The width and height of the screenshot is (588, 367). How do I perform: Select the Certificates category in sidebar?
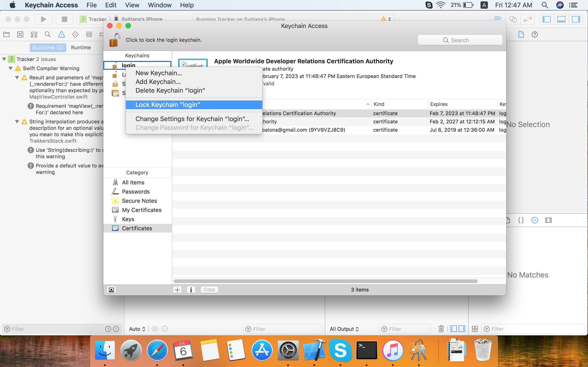(137, 228)
